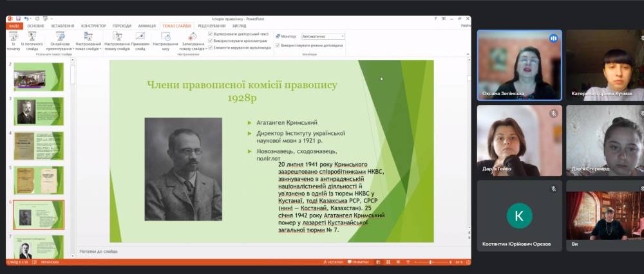Switch to the АНІМАЦІЯ ribbon tab
The width and height of the screenshot is (644, 274).
pyautogui.click(x=147, y=26)
